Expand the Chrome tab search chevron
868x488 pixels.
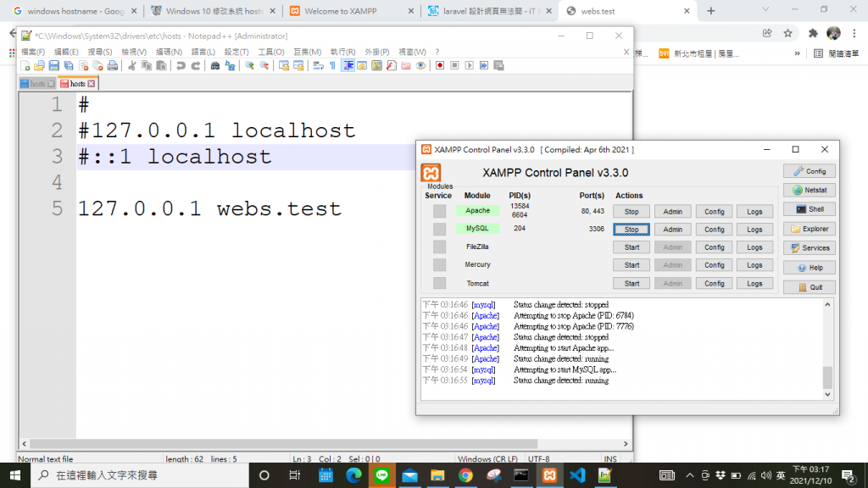pyautogui.click(x=765, y=9)
